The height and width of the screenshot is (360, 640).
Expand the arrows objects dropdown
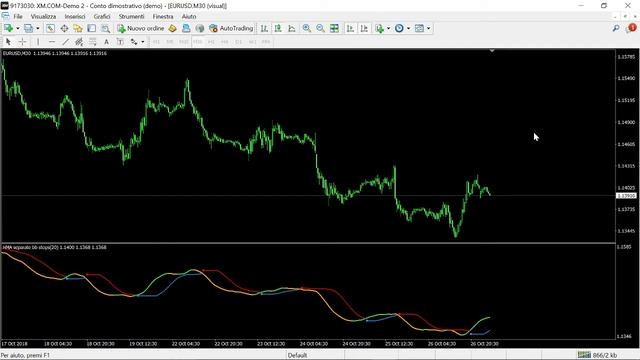tap(142, 42)
